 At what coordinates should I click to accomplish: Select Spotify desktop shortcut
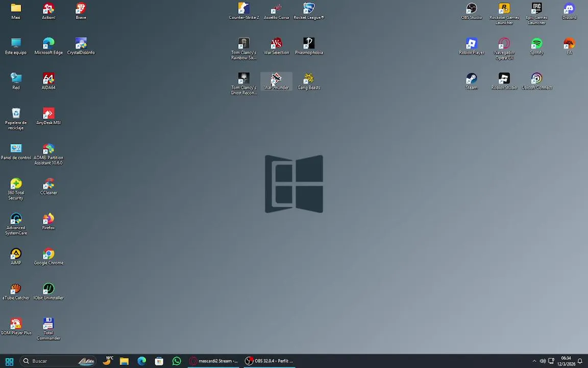(x=536, y=46)
